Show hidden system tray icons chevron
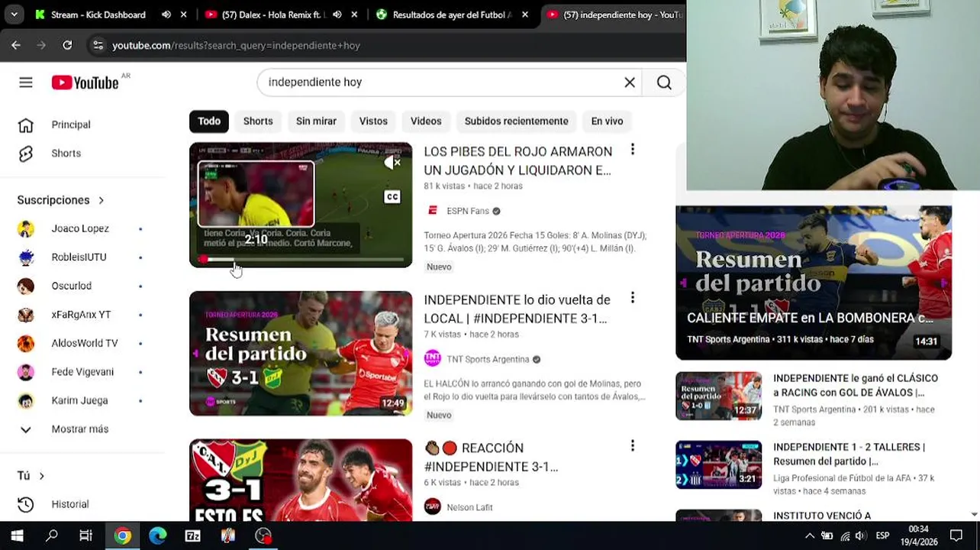980x550 pixels. 810,536
